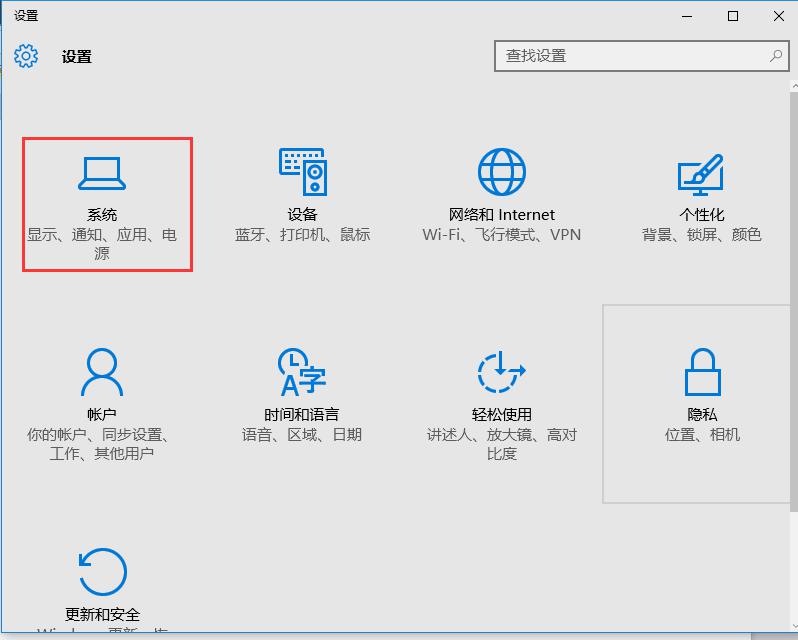Open the 帐户 person icon
Image resolution: width=798 pixels, height=640 pixels.
[x=102, y=372]
